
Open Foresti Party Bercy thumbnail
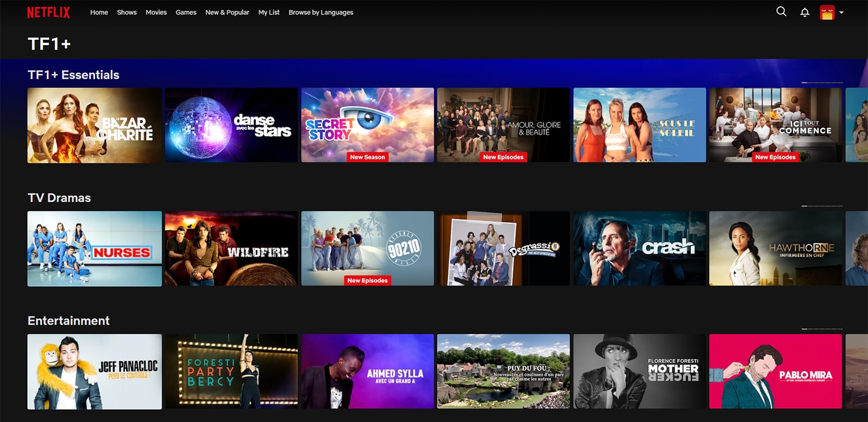(231, 372)
